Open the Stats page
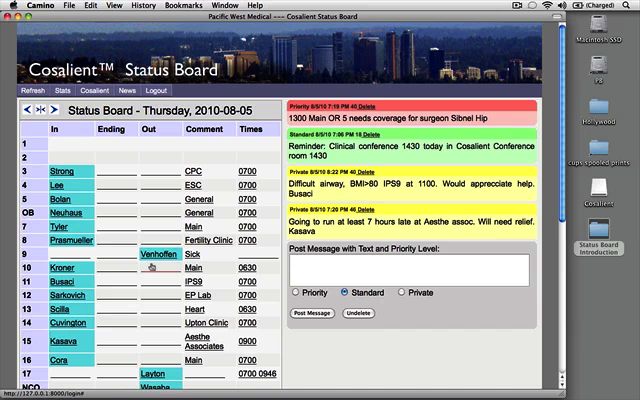Screen dimensions: 640x400 click(x=62, y=91)
